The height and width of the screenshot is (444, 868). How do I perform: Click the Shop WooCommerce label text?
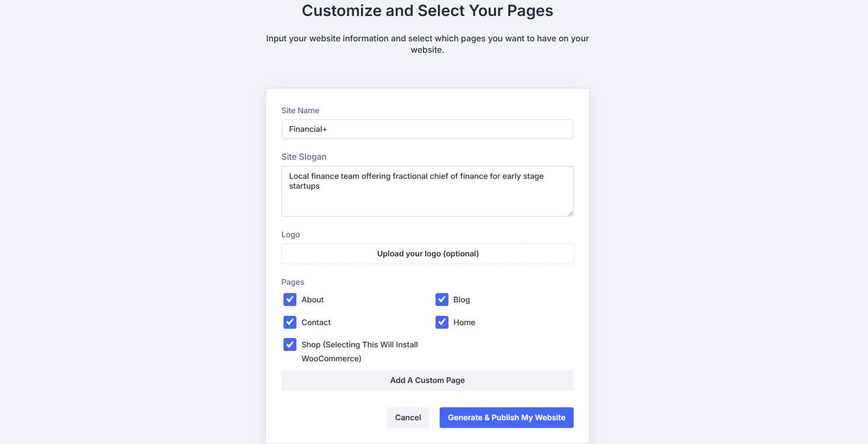click(360, 344)
